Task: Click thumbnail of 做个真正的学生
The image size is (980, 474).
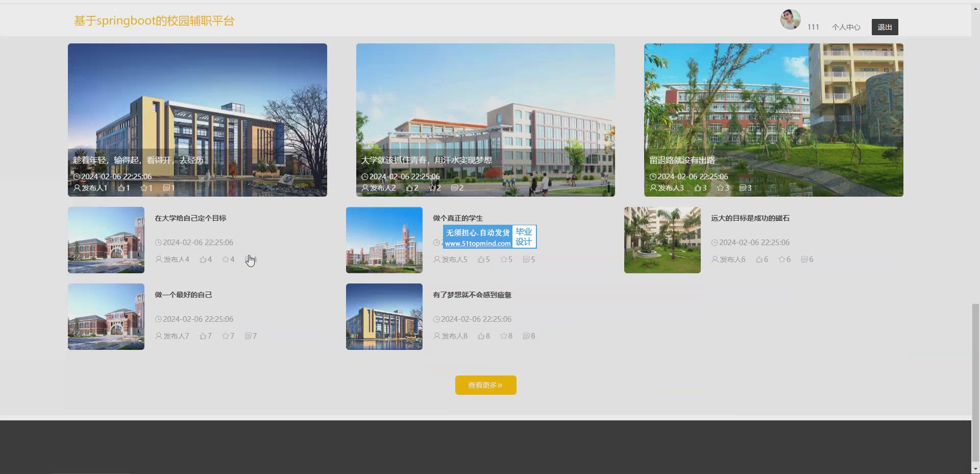Action: click(x=384, y=240)
